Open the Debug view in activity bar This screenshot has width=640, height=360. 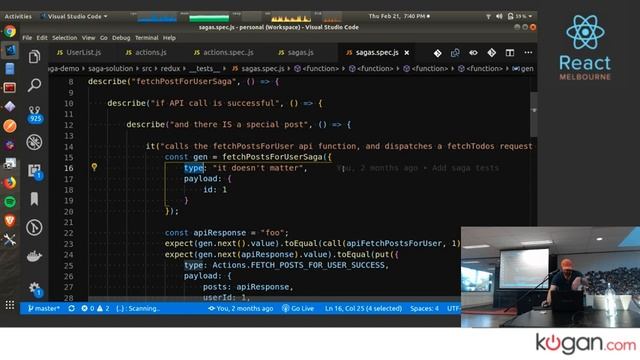35,142
